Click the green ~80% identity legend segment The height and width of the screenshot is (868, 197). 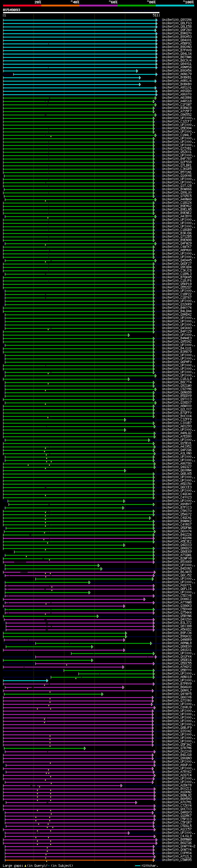[136, 6]
